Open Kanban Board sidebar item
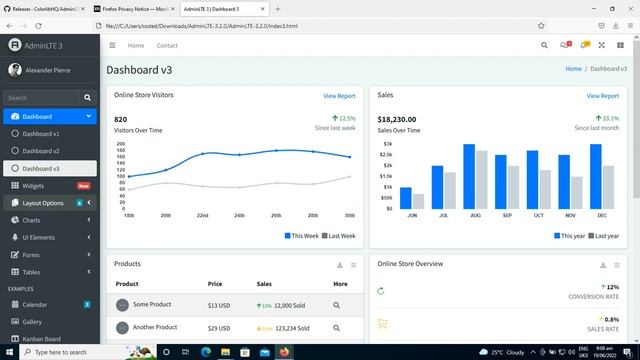Image resolution: width=640 pixels, height=360 pixels. (50, 339)
